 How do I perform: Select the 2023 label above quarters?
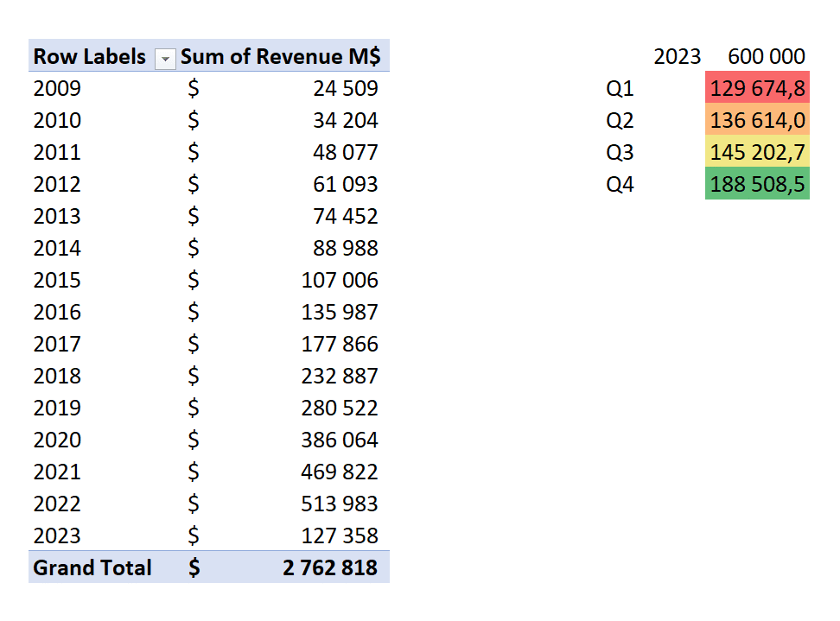point(678,55)
